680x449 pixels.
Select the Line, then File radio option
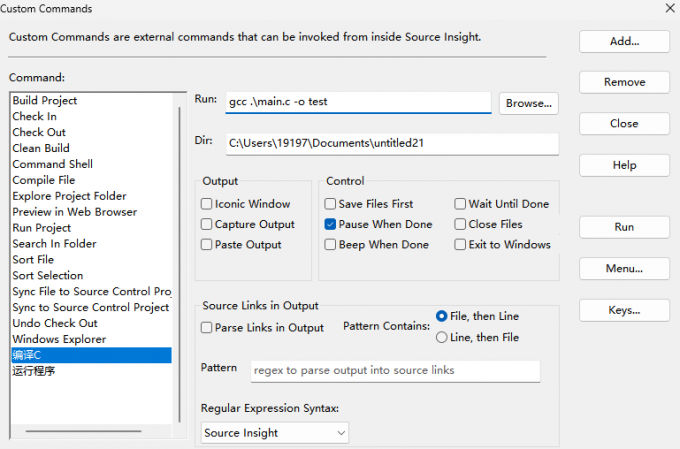click(442, 338)
